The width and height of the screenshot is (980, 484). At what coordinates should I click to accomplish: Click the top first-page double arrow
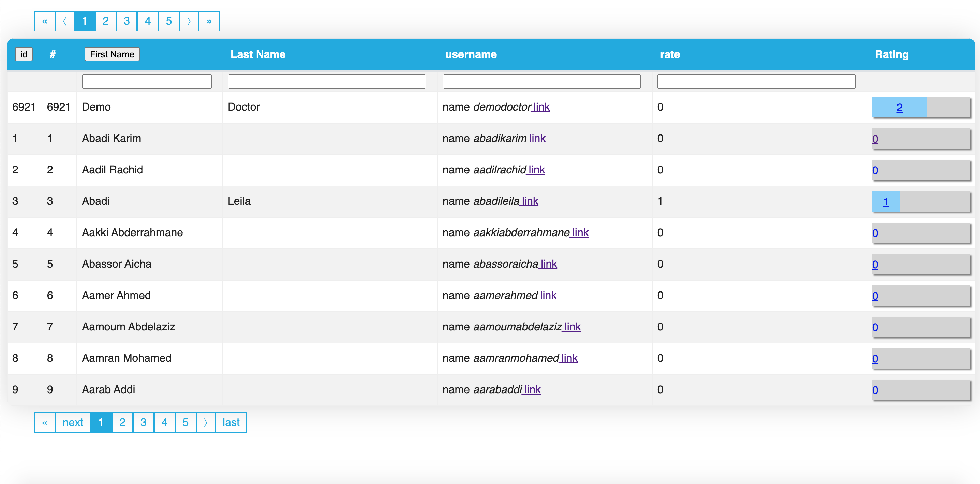pyautogui.click(x=45, y=21)
